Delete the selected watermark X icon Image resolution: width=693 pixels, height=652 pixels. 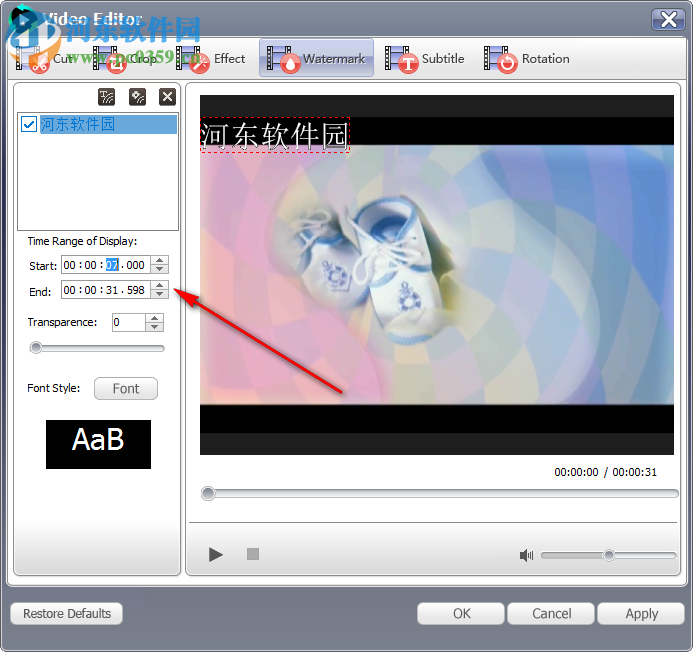tap(168, 97)
